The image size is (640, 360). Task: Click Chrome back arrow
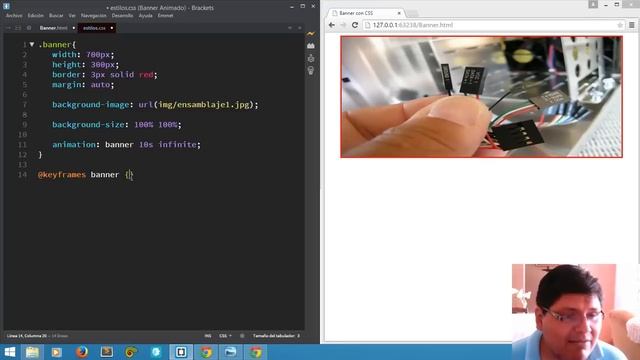tap(332, 25)
